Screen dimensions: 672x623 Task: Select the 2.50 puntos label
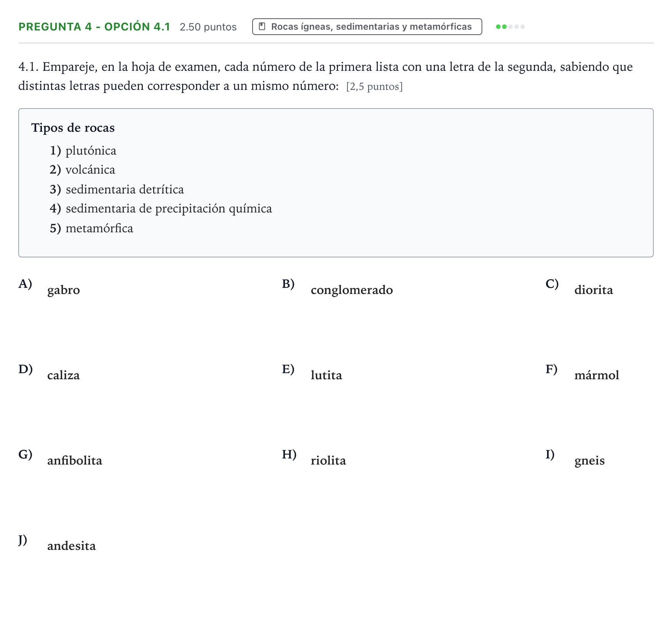208,27
